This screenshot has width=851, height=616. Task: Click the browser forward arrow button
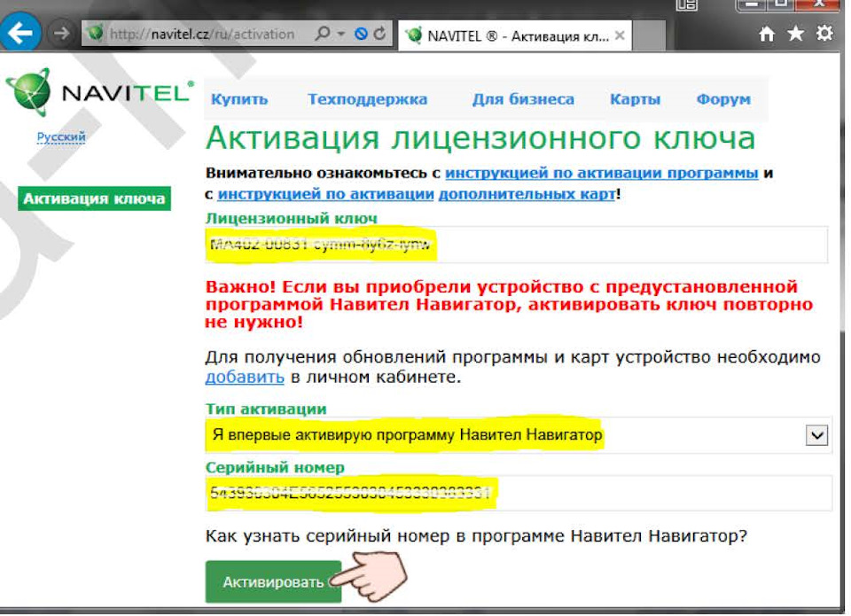pos(61,34)
